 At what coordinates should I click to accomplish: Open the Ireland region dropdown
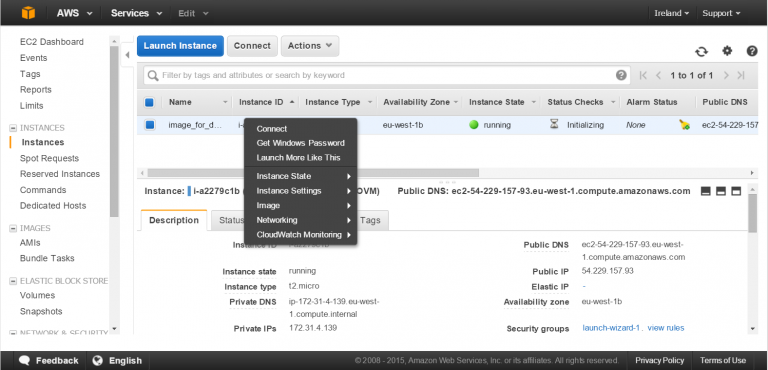pyautogui.click(x=672, y=13)
